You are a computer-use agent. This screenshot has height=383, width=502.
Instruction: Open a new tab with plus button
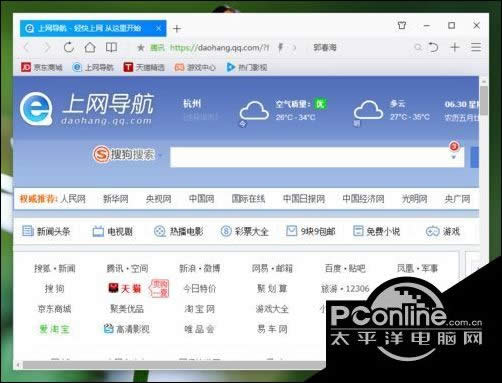177,29
